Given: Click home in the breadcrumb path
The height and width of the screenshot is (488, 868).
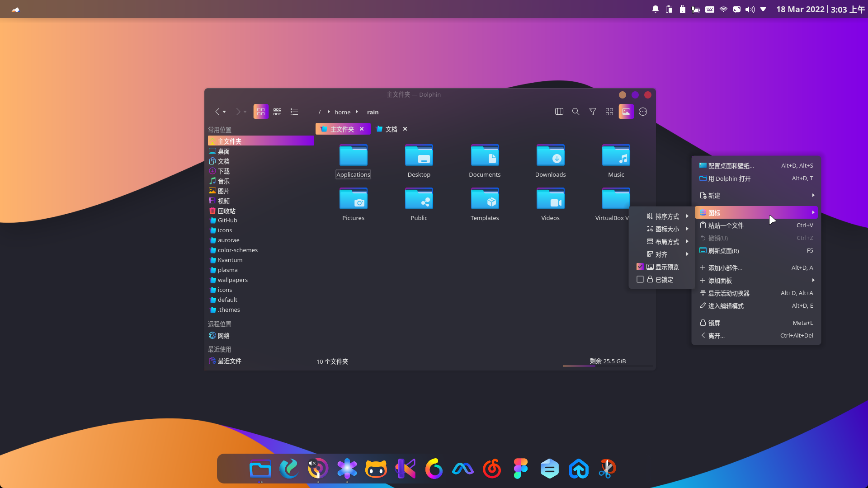Looking at the screenshot, I should (343, 112).
